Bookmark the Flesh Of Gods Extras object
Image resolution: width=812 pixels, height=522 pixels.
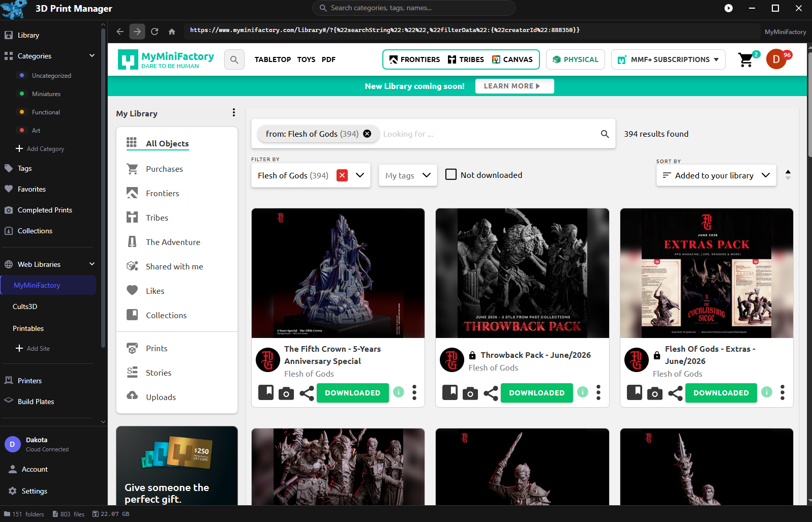635,392
